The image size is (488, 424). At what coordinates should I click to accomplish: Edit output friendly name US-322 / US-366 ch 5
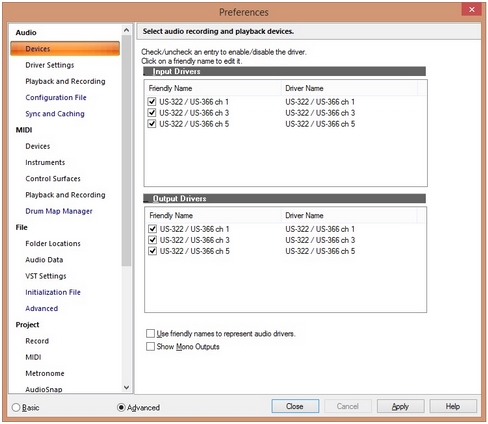(x=195, y=251)
